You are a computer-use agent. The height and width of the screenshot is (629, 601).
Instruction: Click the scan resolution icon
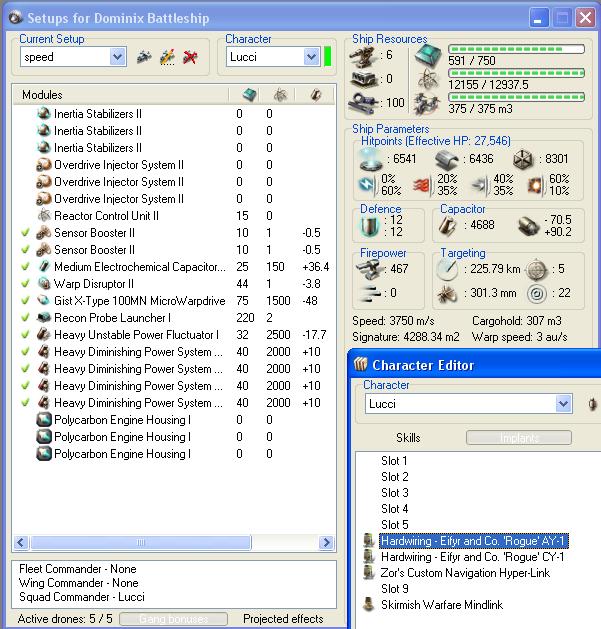coord(447,294)
